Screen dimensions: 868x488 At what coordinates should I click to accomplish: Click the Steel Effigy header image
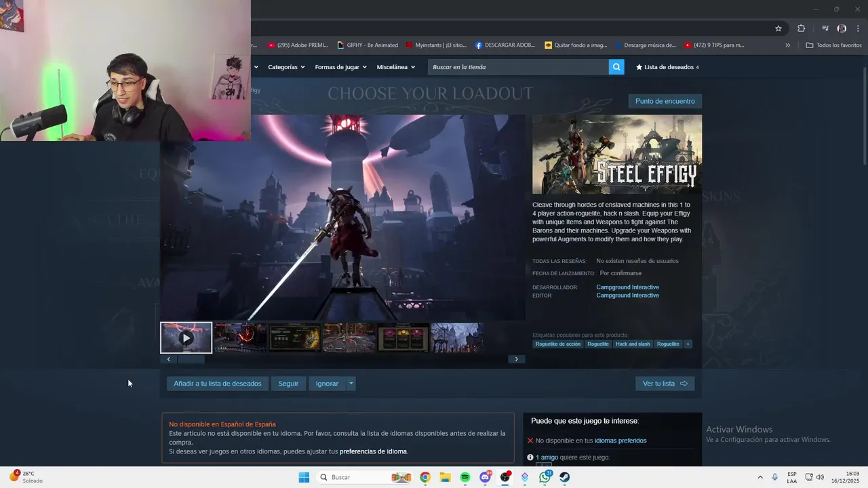click(x=617, y=155)
